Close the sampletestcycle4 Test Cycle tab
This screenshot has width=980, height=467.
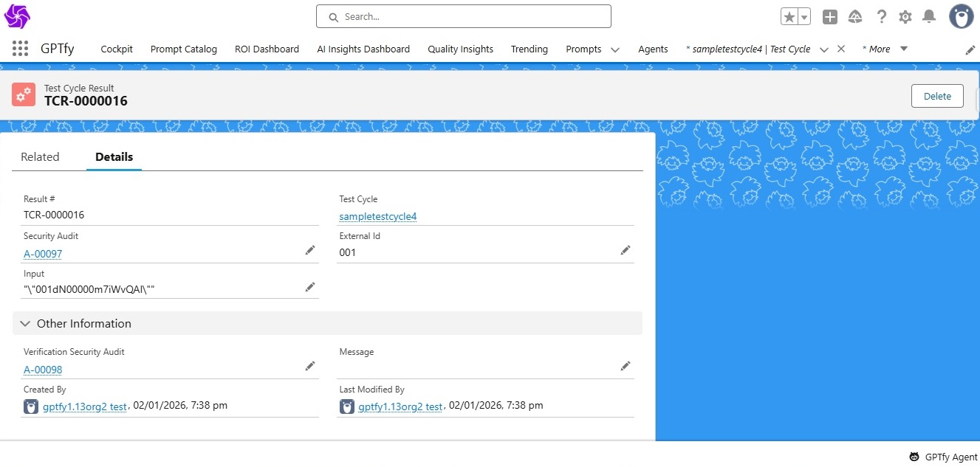pyautogui.click(x=840, y=49)
